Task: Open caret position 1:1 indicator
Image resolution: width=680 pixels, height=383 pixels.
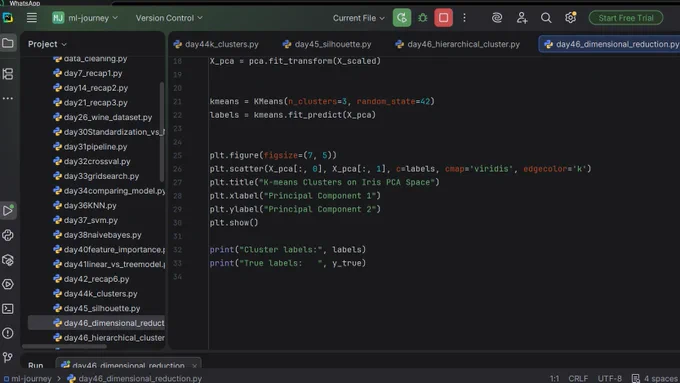Action: pos(554,378)
